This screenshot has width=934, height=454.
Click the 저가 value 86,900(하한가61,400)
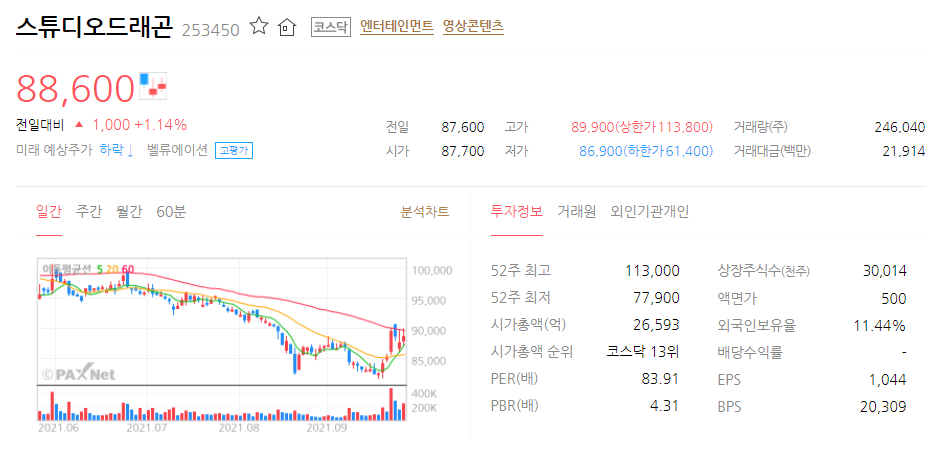click(x=646, y=151)
